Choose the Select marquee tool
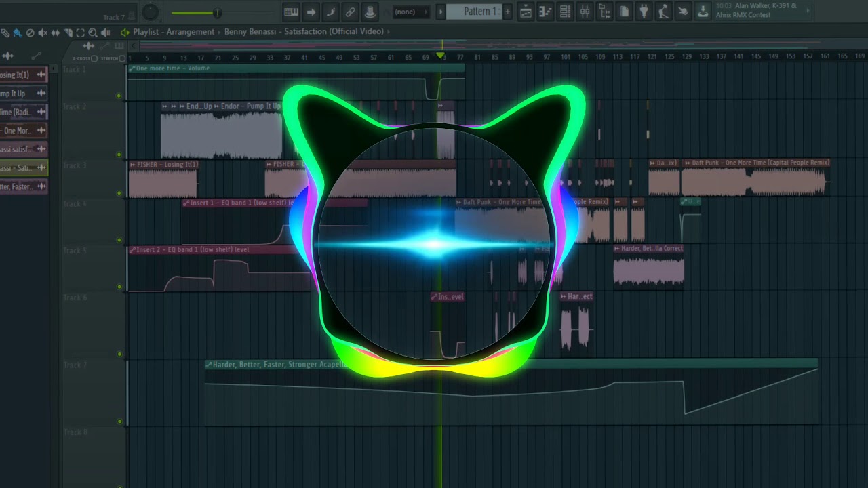The height and width of the screenshot is (488, 868). tap(80, 33)
